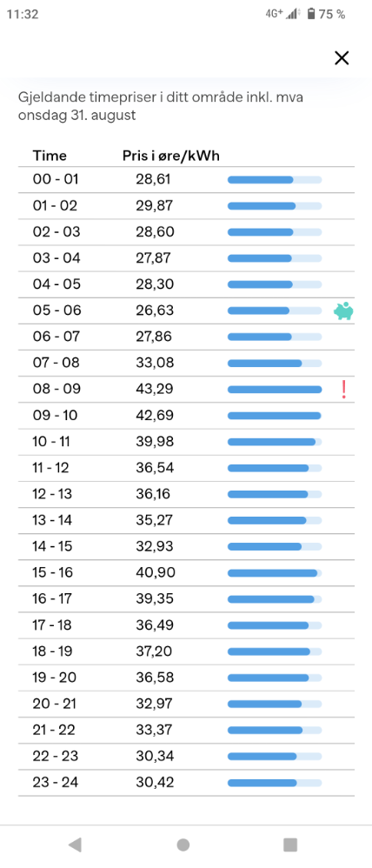Screen dimensions: 372x868
Task: Tap the Android recent apps square
Action: (290, 845)
